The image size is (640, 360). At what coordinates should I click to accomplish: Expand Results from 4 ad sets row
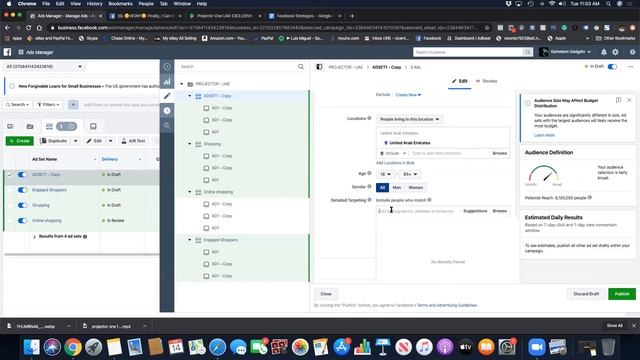click(34, 237)
